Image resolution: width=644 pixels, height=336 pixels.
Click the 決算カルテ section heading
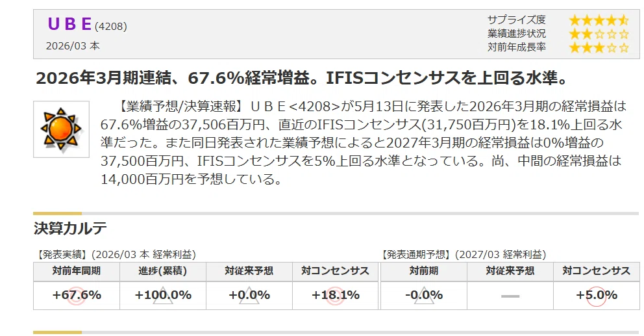(x=70, y=228)
